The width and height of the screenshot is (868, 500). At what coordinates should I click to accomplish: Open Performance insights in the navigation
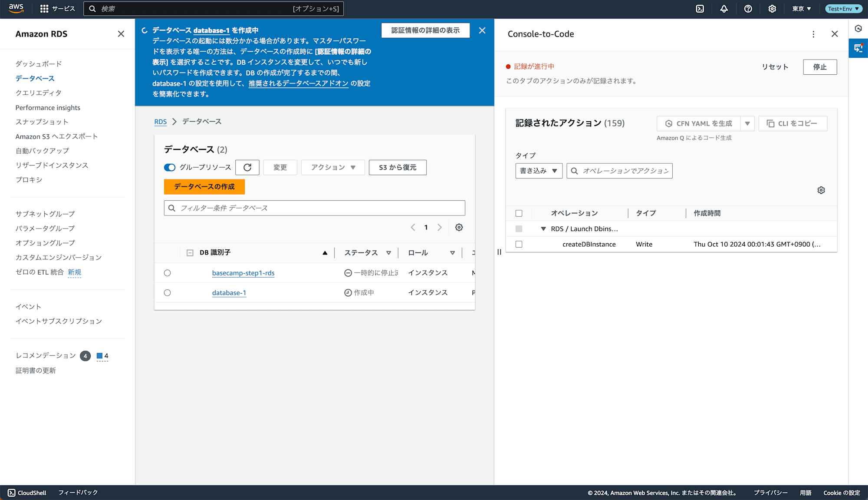coord(48,108)
